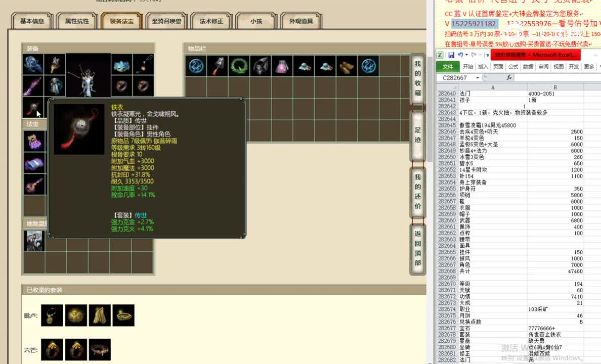
Task: Select the blue helmet equipment slot
Action: click(x=33, y=64)
